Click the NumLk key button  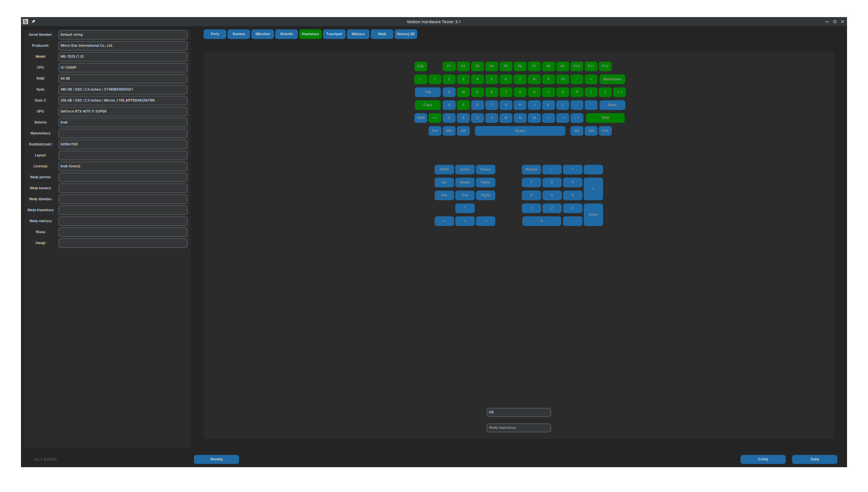pos(531,169)
